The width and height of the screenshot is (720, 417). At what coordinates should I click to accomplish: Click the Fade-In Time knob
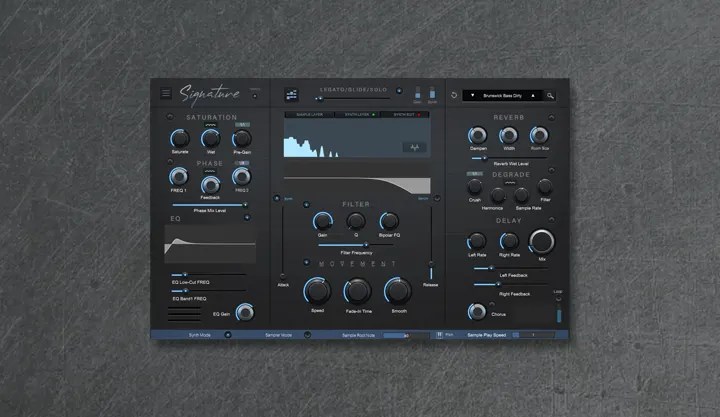[357, 291]
